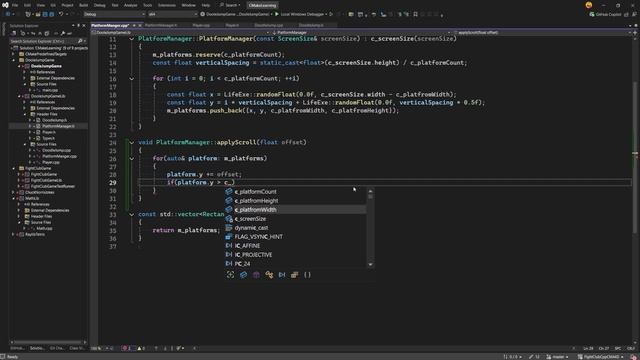The width and height of the screenshot is (640, 360).
Task: Open the x64 platform dropdown
Action: [x=172, y=14]
